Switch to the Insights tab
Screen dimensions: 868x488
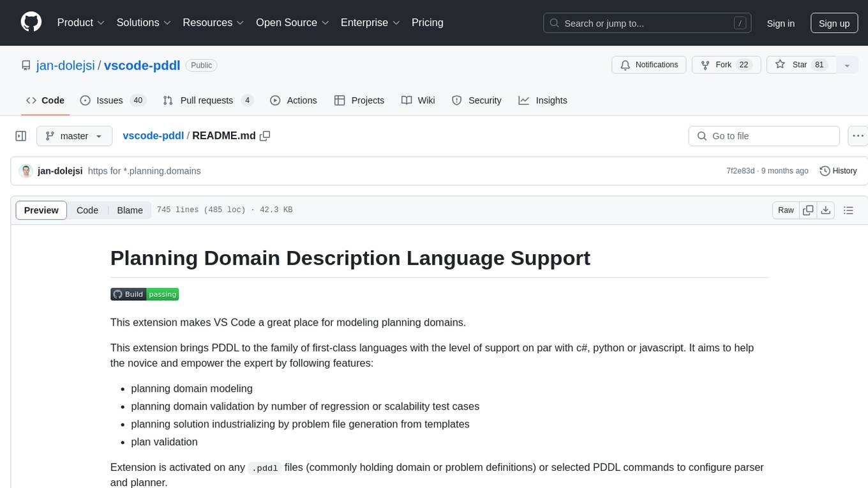tap(543, 100)
